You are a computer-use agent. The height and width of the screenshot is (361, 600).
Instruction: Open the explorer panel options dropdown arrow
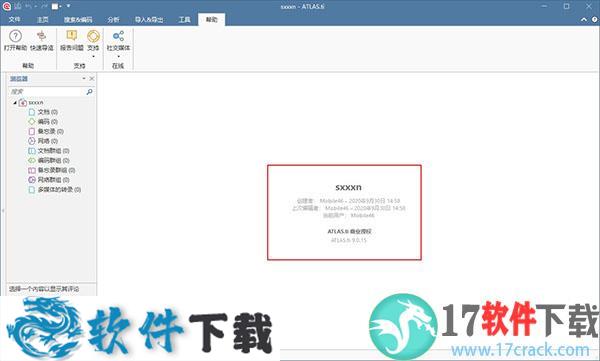click(x=84, y=78)
